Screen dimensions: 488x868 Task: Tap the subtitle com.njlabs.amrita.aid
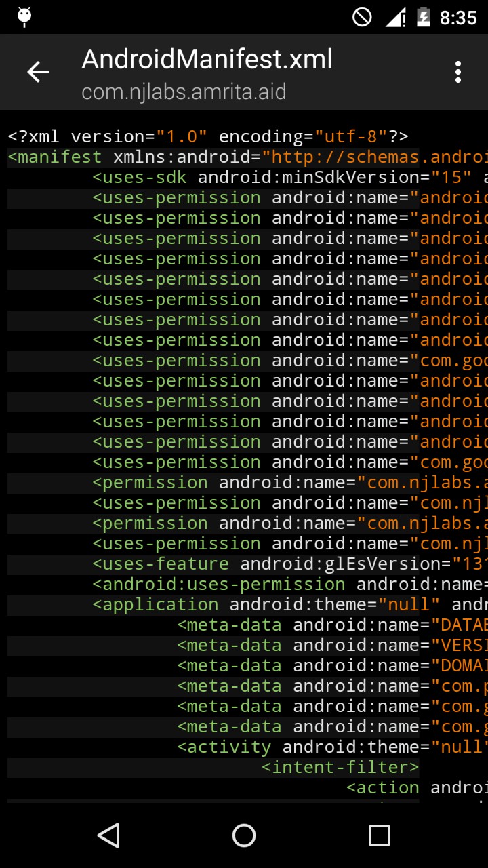(x=183, y=92)
